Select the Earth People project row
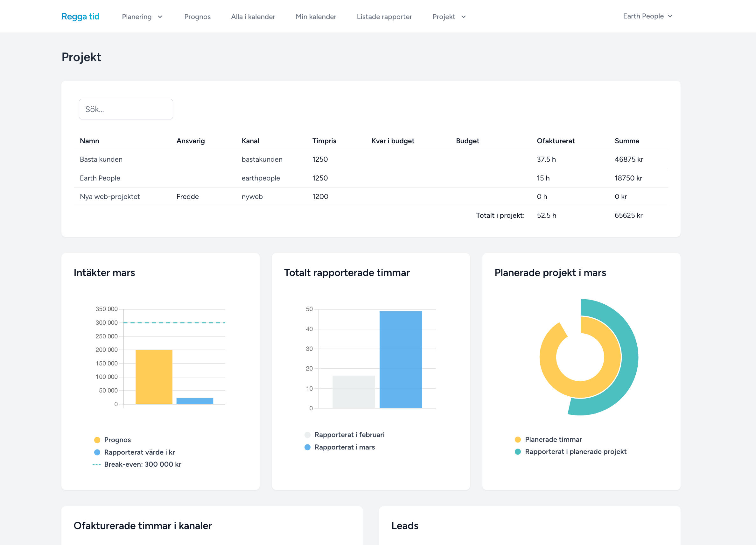The image size is (756, 545). [100, 178]
